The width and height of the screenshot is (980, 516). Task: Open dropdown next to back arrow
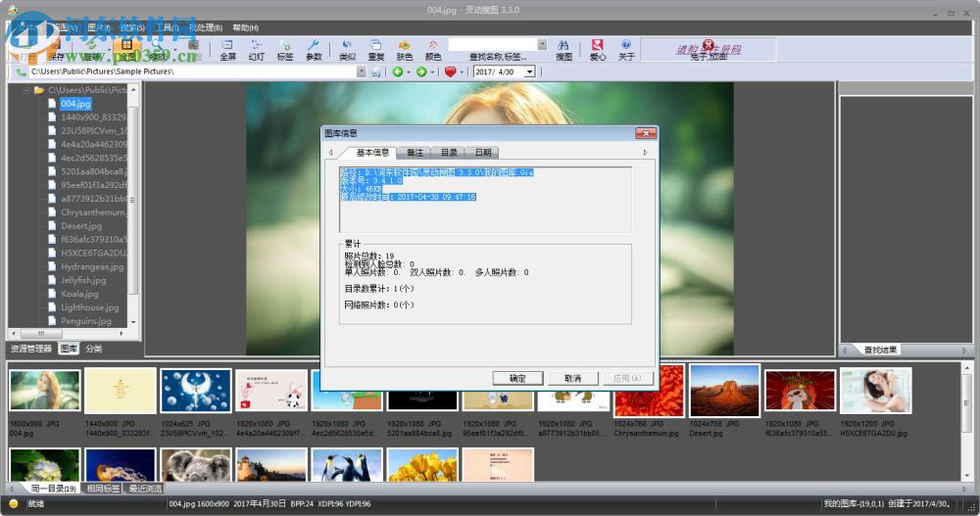pos(408,72)
